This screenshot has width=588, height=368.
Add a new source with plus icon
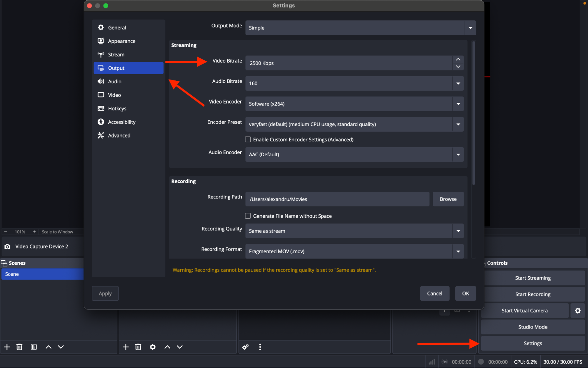coord(126,347)
